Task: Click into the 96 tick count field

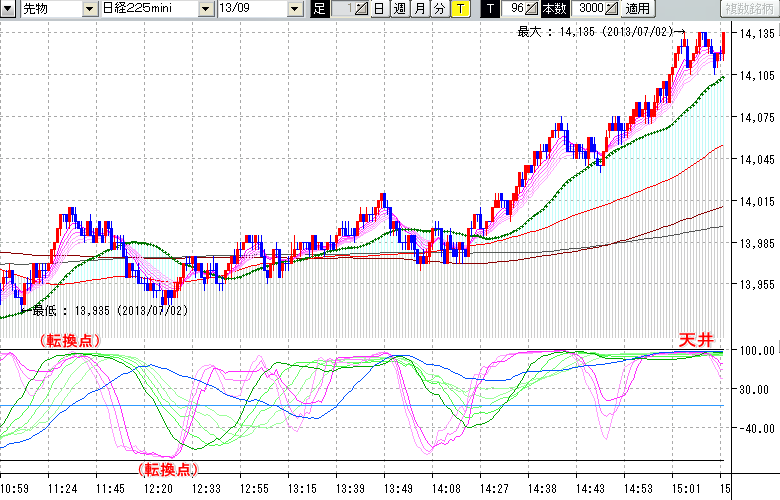Action: 515,9
